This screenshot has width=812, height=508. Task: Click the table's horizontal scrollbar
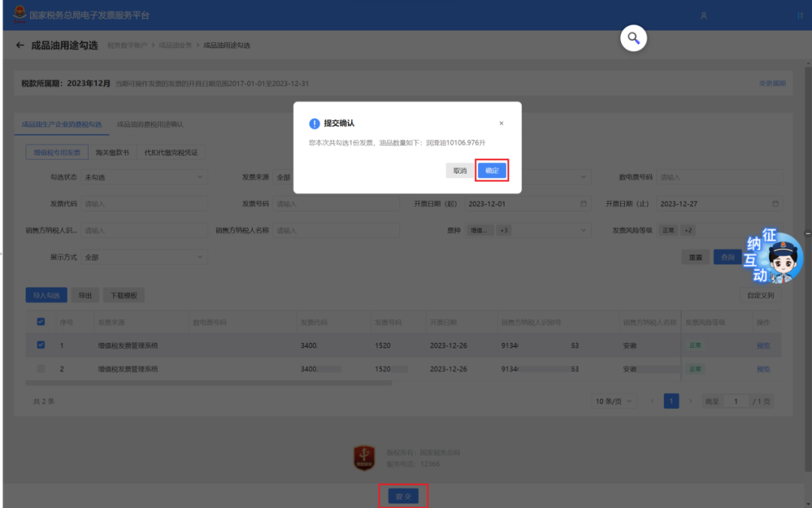(x=209, y=384)
